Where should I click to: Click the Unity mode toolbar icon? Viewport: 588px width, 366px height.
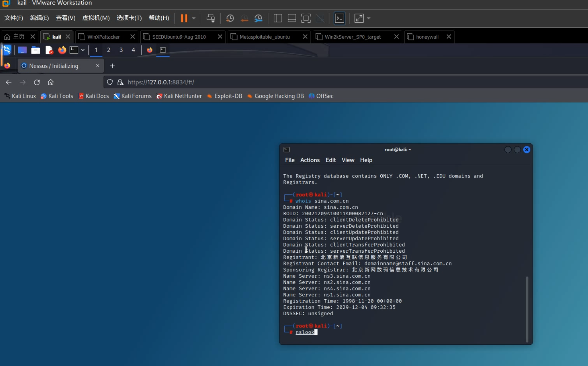320,18
